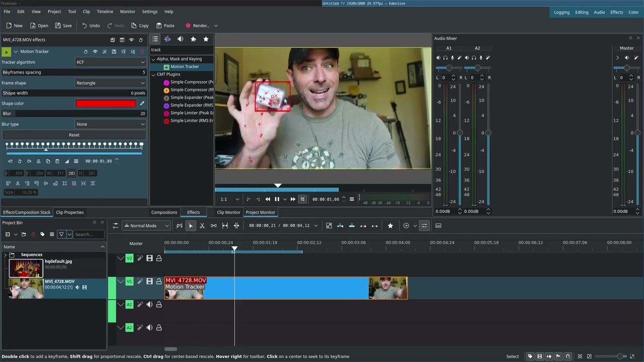Solo the A1 channel with headphones icon
The width and height of the screenshot is (644, 362).
tap(445, 57)
